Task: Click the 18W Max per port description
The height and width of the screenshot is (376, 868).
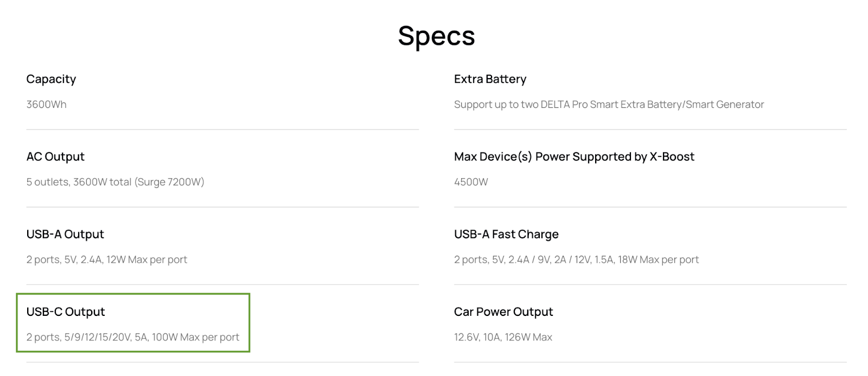Action: 658,260
